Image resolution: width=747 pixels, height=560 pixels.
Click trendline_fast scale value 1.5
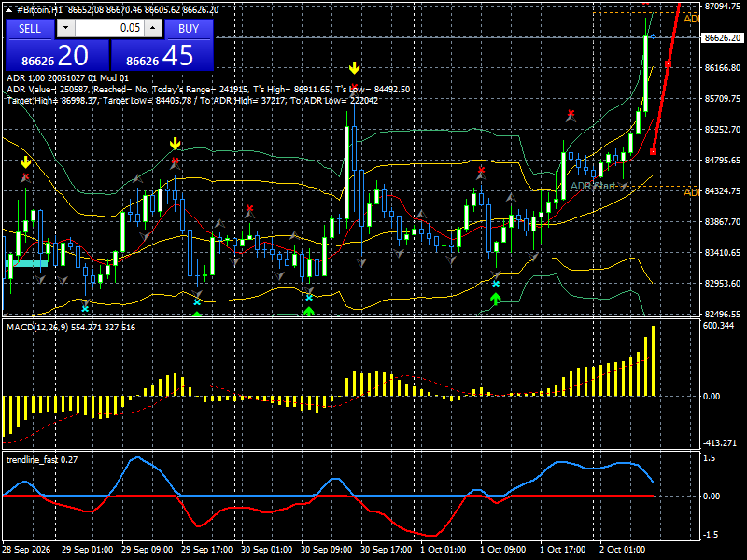(710, 458)
